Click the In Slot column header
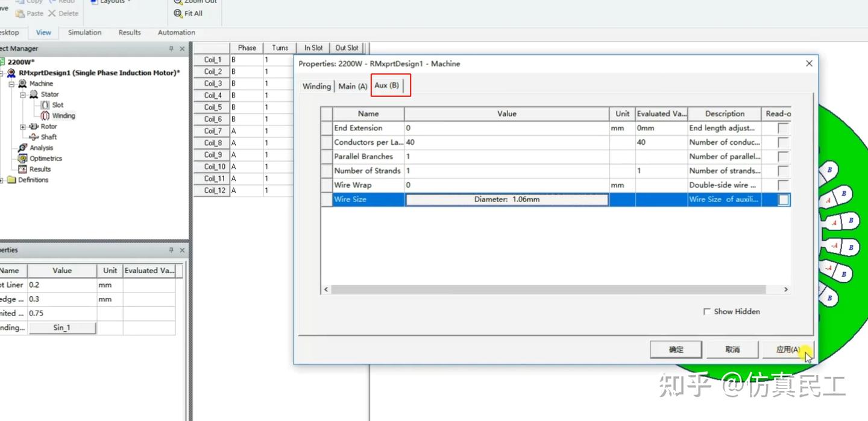The image size is (868, 421). click(313, 48)
